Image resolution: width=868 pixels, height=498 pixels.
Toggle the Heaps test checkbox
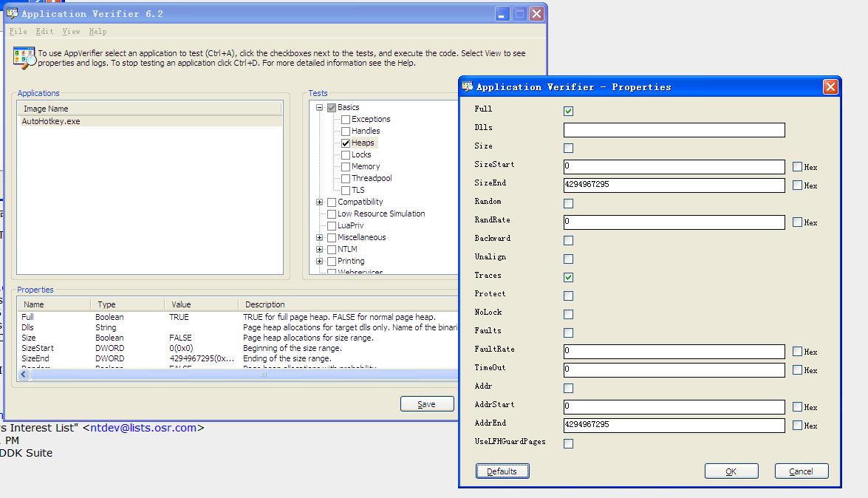click(346, 143)
